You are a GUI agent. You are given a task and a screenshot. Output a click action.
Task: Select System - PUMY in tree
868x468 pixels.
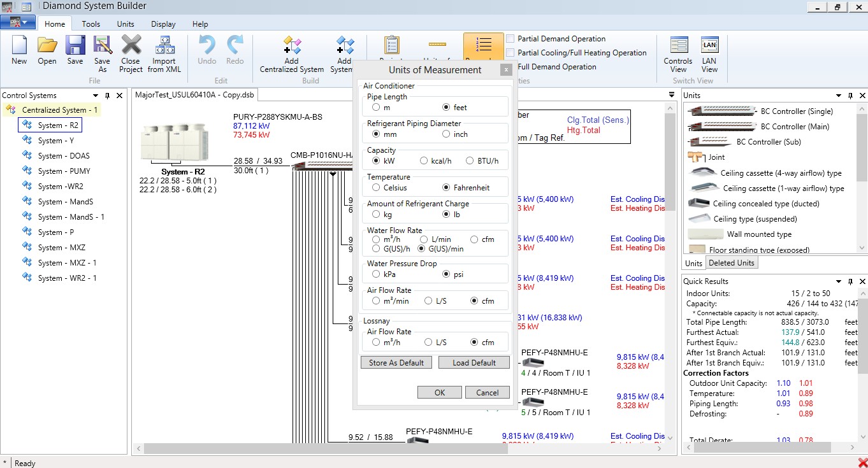pyautogui.click(x=57, y=171)
